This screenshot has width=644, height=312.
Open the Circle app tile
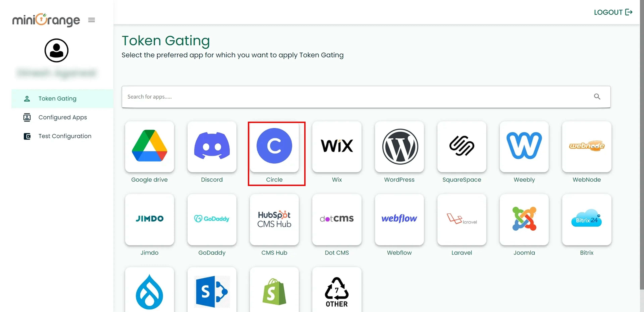274,147
